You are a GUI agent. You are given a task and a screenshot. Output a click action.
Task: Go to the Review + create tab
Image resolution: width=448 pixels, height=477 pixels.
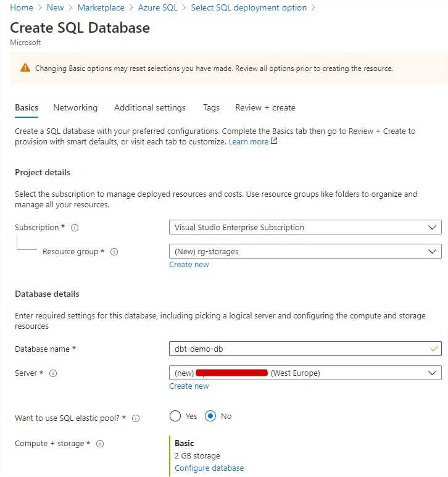pos(265,108)
